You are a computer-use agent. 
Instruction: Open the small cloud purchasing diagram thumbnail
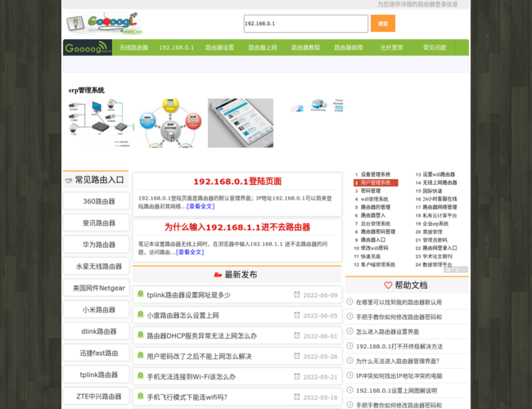[318, 106]
